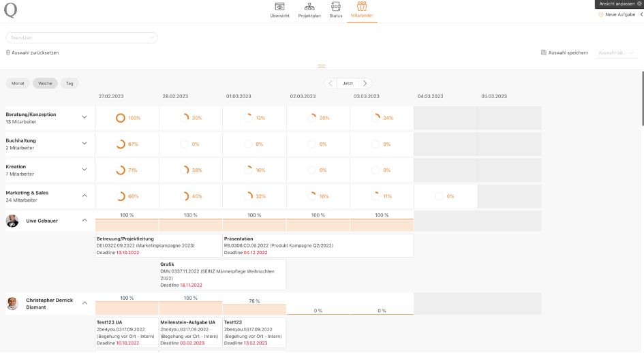644x353 pixels.
Task: Select the Mitarbeiter tab
Action: 361,10
